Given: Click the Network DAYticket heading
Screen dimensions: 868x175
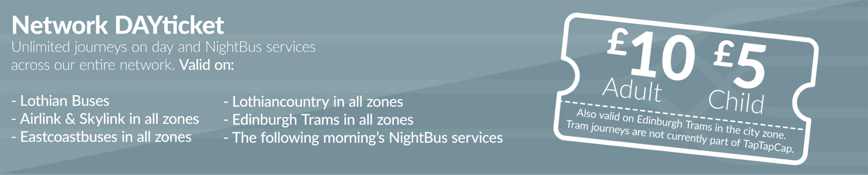Looking at the screenshot, I should tap(118, 25).
